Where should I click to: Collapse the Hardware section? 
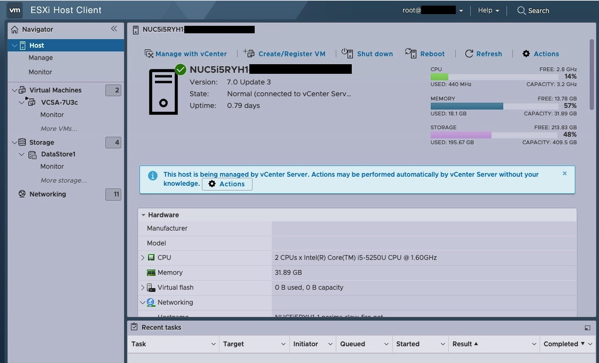143,215
